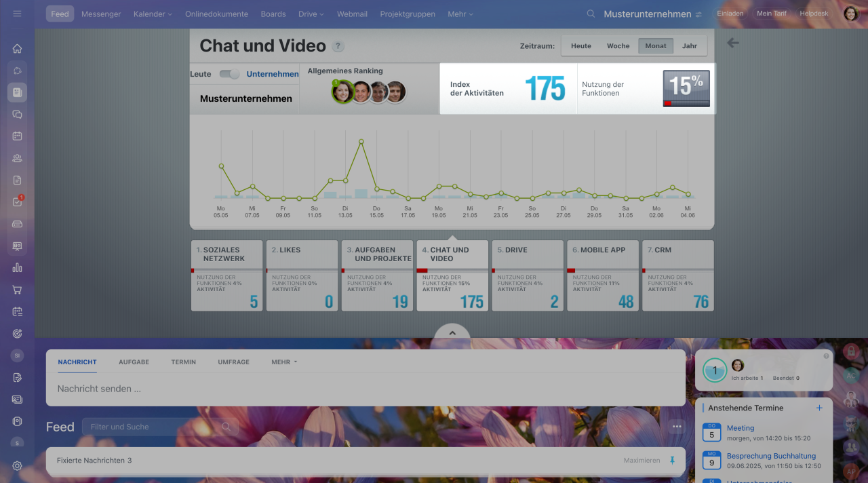Click the pin icon for Fixierte Nachrichten
This screenshot has width=868, height=483.
point(672,461)
